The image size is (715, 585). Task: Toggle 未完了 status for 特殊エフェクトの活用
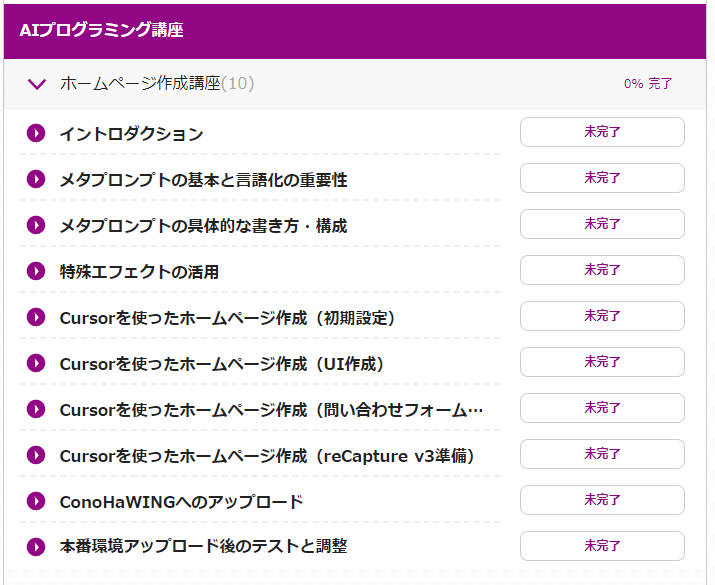click(602, 270)
